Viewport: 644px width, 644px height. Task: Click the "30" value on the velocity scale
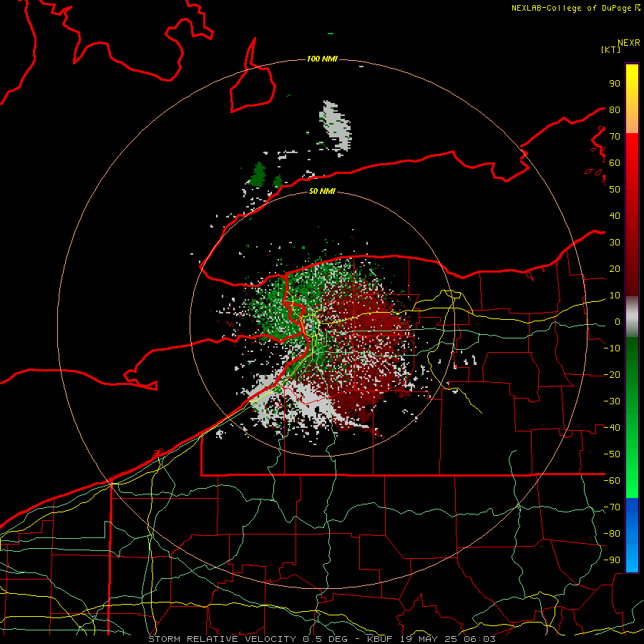[x=615, y=243]
